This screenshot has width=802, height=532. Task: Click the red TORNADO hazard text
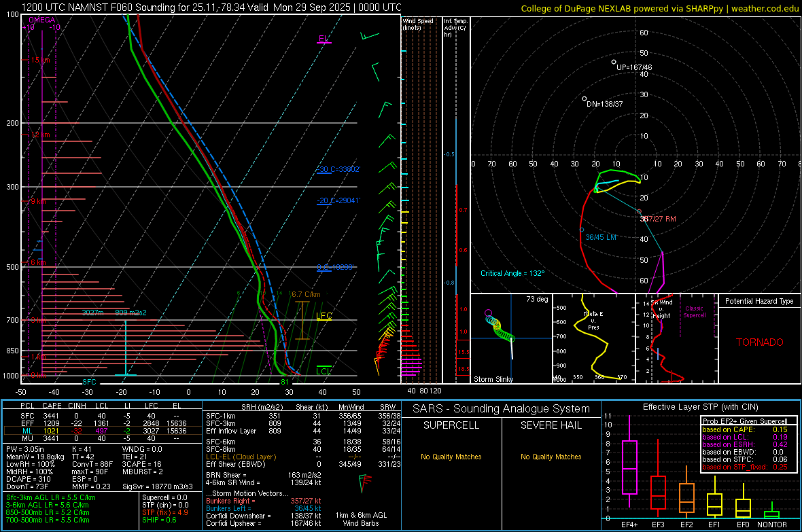coord(760,342)
